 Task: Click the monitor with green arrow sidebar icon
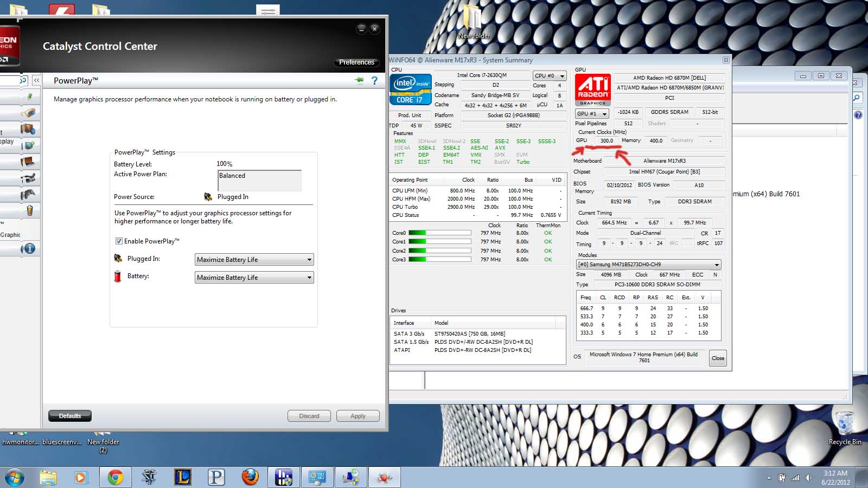[28, 145]
